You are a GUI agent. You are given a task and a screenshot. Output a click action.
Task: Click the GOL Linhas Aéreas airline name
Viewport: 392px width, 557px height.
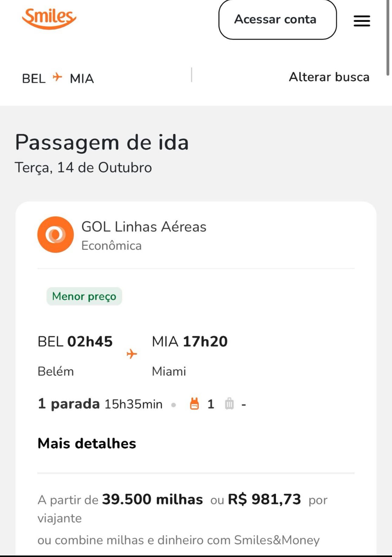144,227
